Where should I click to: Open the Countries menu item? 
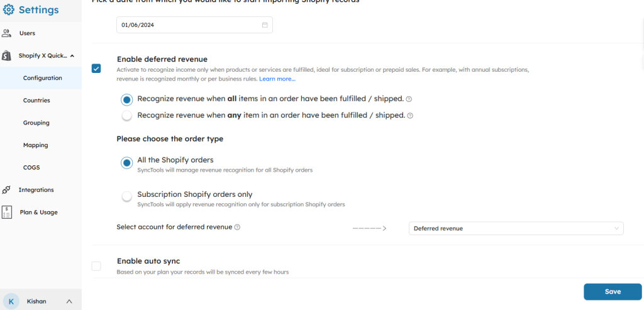36,100
